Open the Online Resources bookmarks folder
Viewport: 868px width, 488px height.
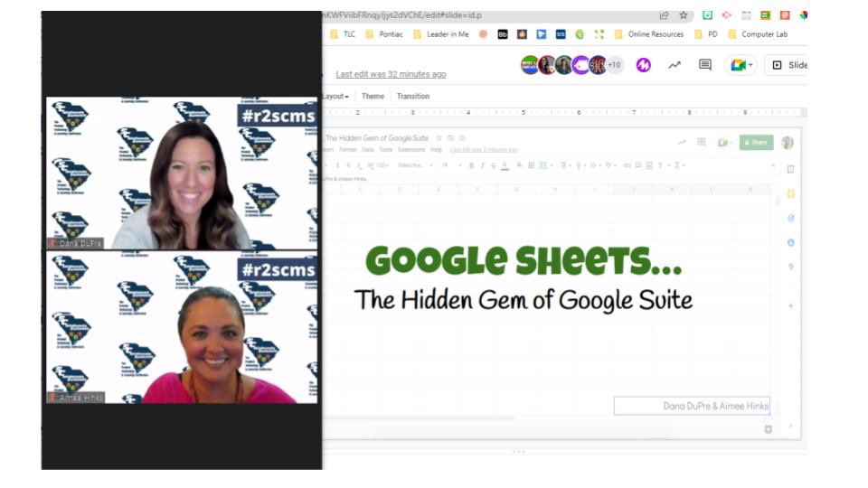click(649, 34)
